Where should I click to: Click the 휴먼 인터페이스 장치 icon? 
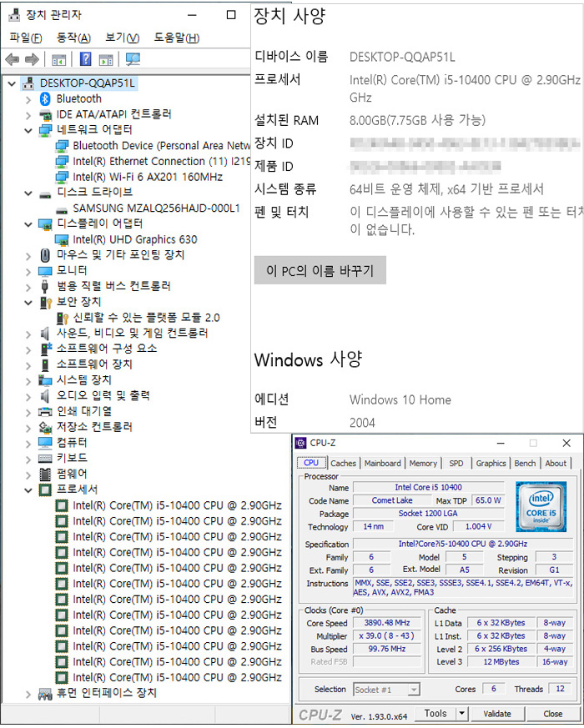tap(45, 694)
